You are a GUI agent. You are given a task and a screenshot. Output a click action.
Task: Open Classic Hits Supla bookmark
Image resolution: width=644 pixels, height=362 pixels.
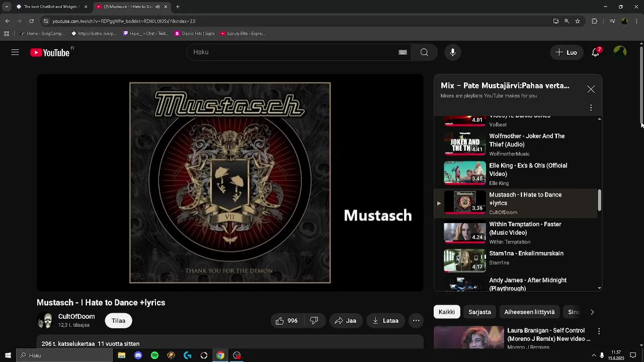tap(194, 34)
